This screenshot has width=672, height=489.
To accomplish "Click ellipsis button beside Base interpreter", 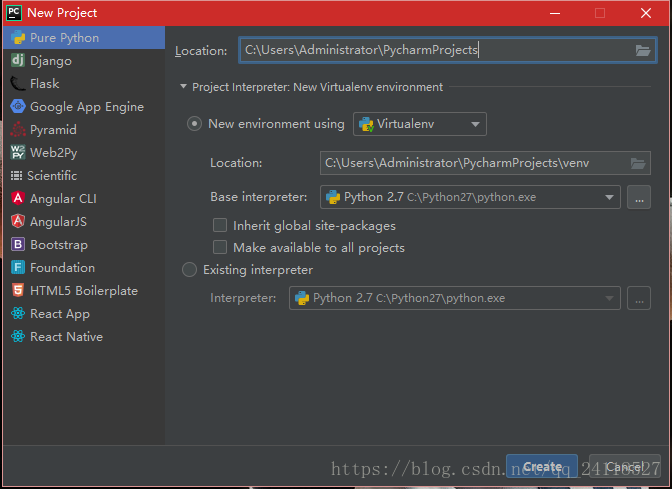I will tap(639, 197).
